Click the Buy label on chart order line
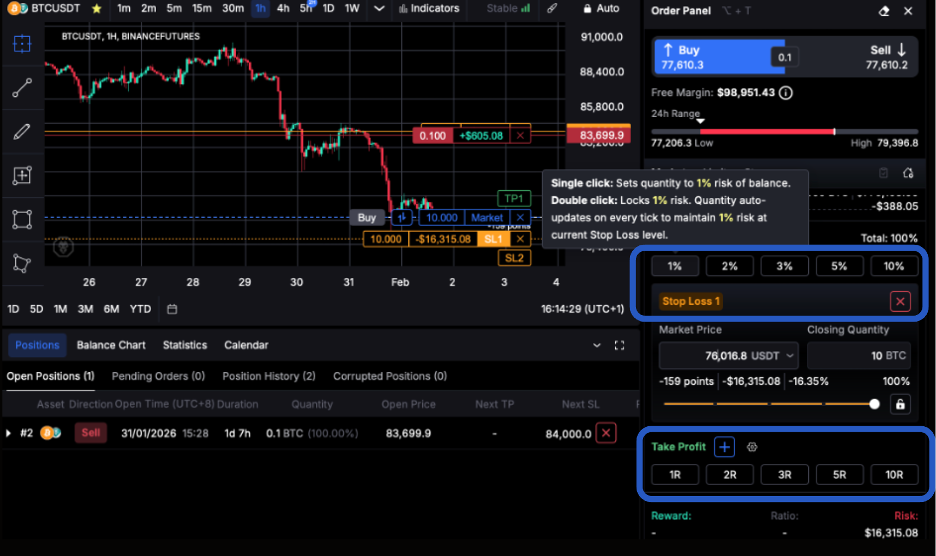This screenshot has width=936, height=556. click(367, 217)
